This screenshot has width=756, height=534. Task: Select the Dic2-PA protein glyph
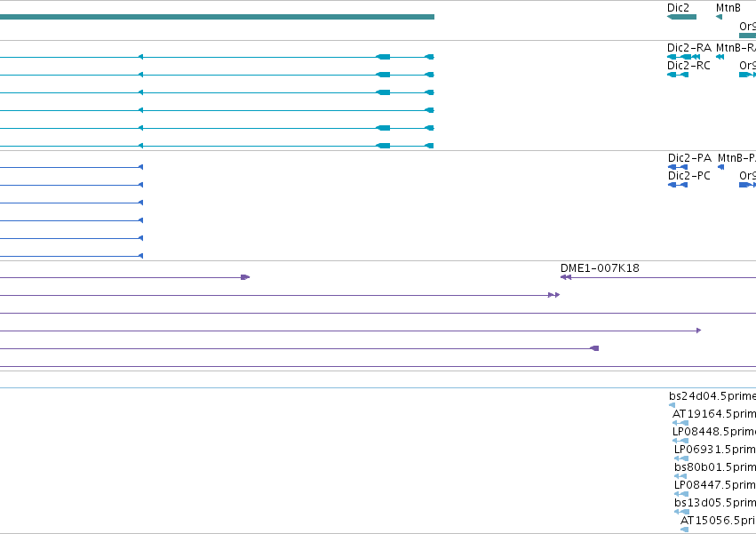coord(678,167)
